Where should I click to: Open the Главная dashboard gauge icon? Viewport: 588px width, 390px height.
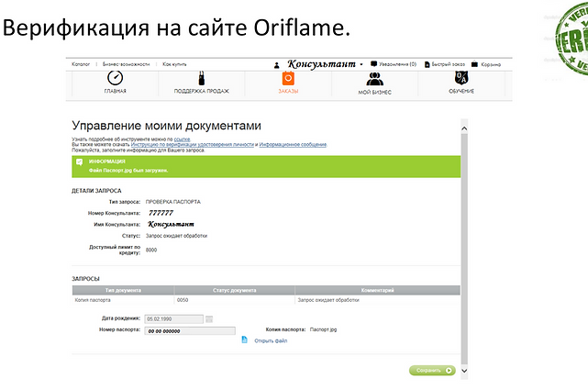115,78
